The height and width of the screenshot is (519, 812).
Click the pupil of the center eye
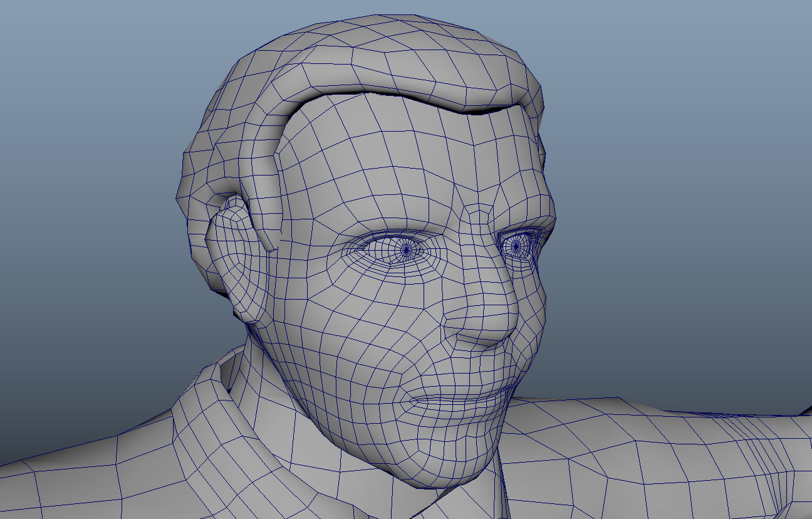(x=406, y=249)
